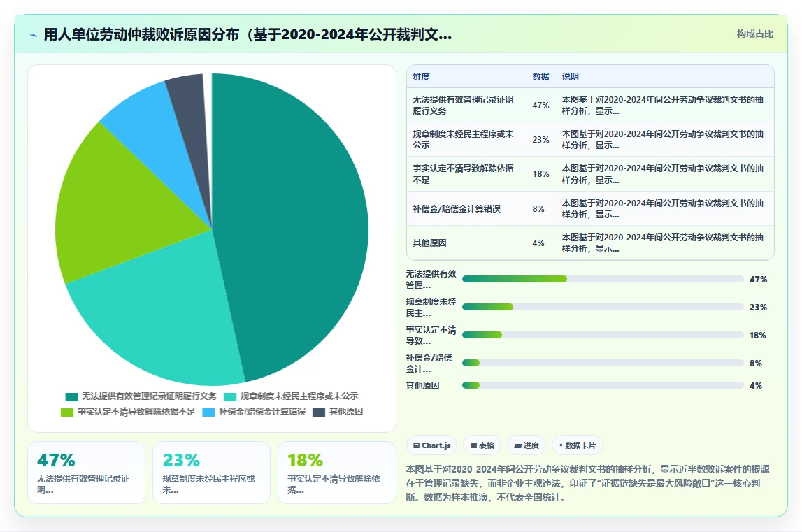Toggle the 其他原因 legend item
Screen dimensions: 802x532
click(x=338, y=412)
